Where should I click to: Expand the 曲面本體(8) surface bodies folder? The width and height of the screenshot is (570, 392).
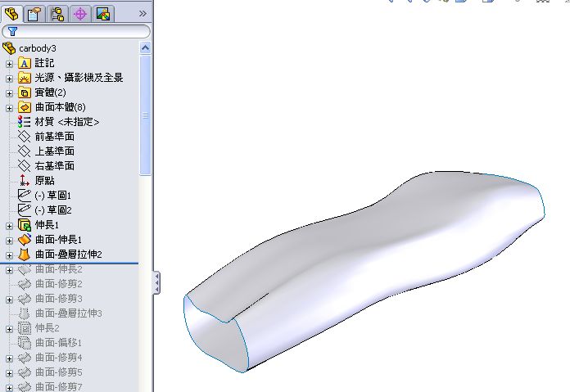pyautogui.click(x=10, y=108)
